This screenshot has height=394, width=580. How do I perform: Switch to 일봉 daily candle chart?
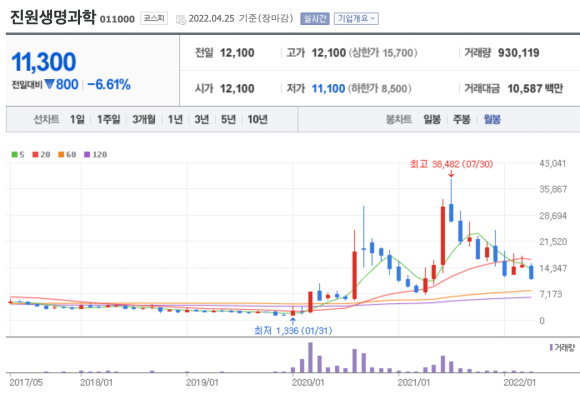point(432,119)
